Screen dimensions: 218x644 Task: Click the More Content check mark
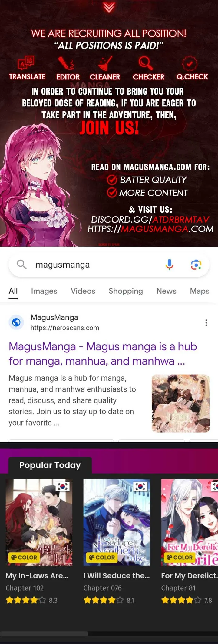112,193
